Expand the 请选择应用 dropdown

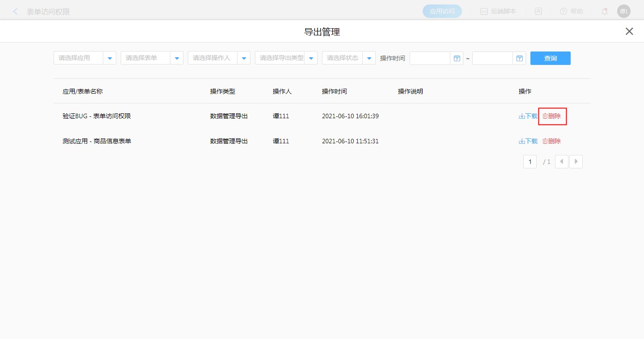click(110, 58)
